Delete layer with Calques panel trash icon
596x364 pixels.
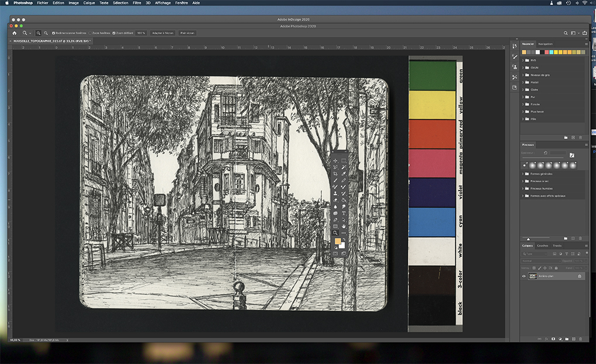[x=580, y=339]
